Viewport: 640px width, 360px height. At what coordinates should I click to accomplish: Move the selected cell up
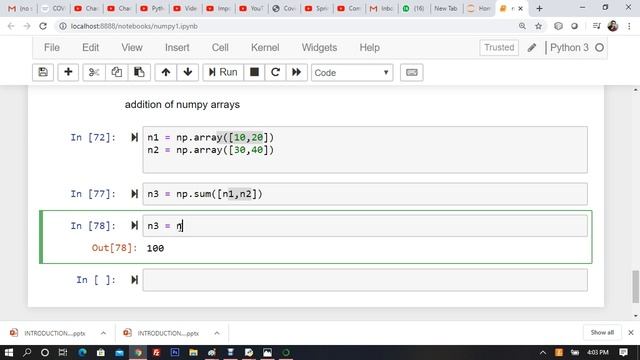166,72
